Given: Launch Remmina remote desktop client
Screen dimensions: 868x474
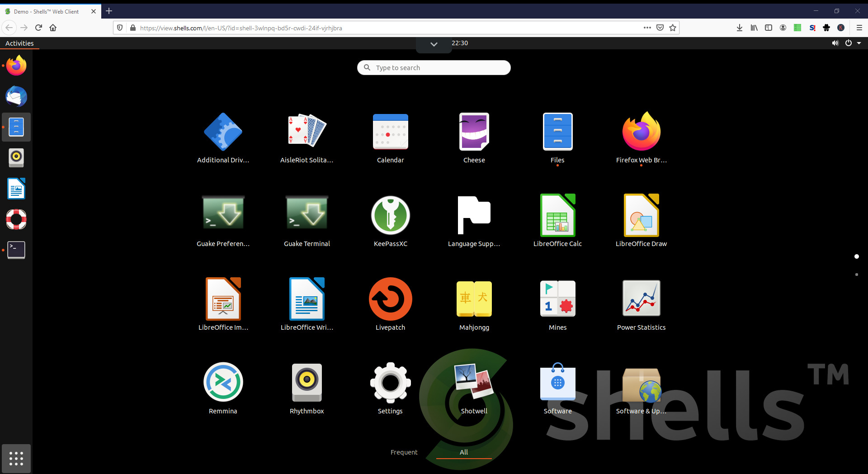Looking at the screenshot, I should 223,389.
